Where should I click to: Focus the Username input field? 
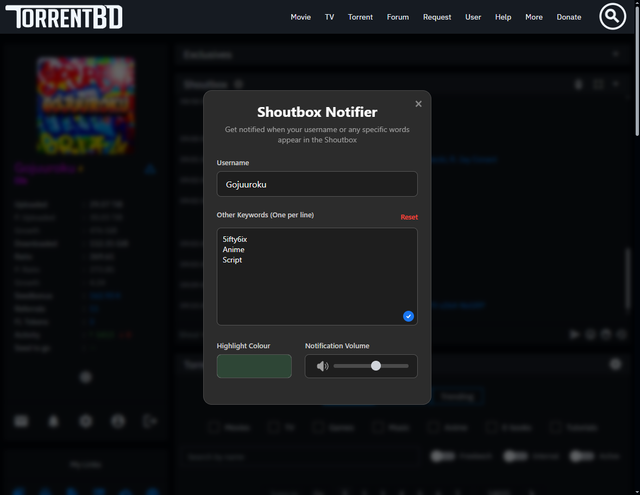click(x=317, y=184)
